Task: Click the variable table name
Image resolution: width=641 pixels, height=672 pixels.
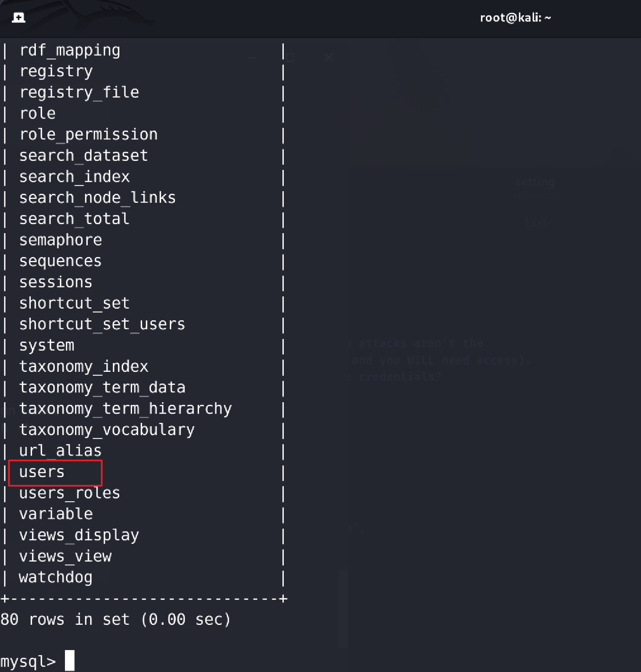Action: point(56,514)
